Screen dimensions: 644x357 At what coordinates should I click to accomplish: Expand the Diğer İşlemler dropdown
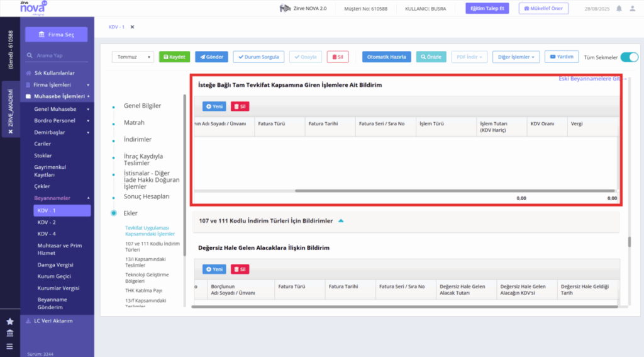[516, 57]
